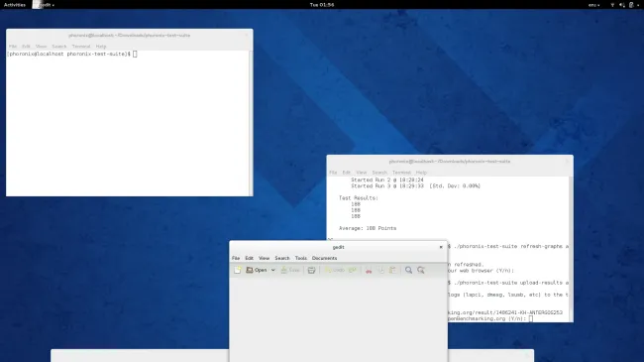Click the test results terminal vertical scrollbar
This screenshot has width=644, height=362.
572,249
